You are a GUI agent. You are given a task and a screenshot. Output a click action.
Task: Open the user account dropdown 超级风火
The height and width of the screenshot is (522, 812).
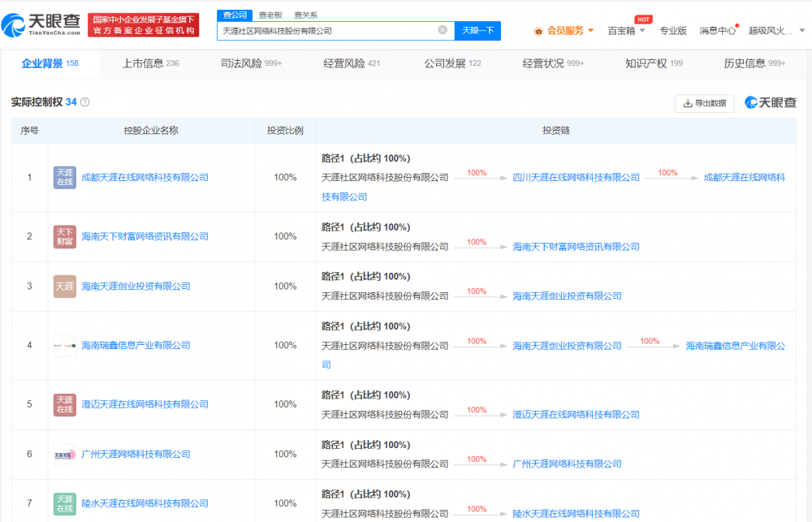(x=776, y=31)
